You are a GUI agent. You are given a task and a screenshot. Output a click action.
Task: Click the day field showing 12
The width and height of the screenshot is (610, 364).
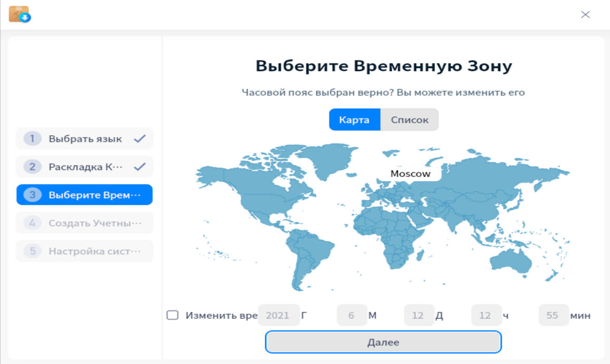click(x=419, y=316)
